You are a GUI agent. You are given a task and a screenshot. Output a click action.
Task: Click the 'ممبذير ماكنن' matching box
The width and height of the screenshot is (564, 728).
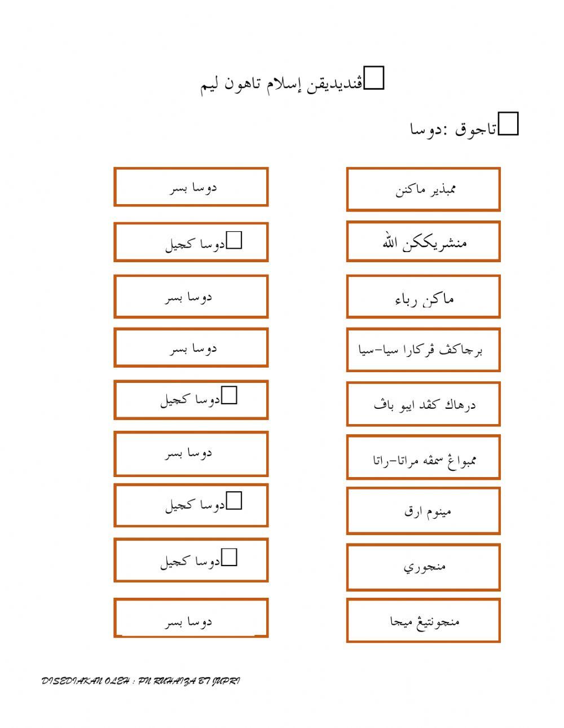point(423,189)
